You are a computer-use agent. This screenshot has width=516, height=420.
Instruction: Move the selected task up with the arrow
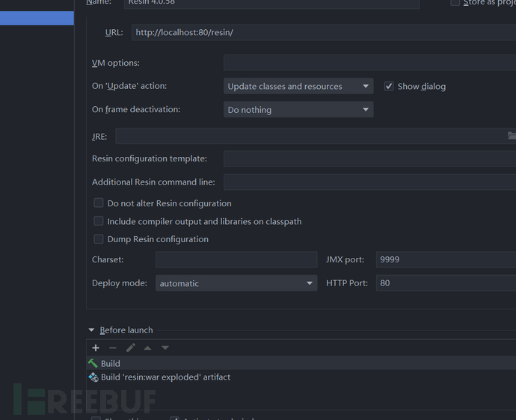pyautogui.click(x=148, y=348)
